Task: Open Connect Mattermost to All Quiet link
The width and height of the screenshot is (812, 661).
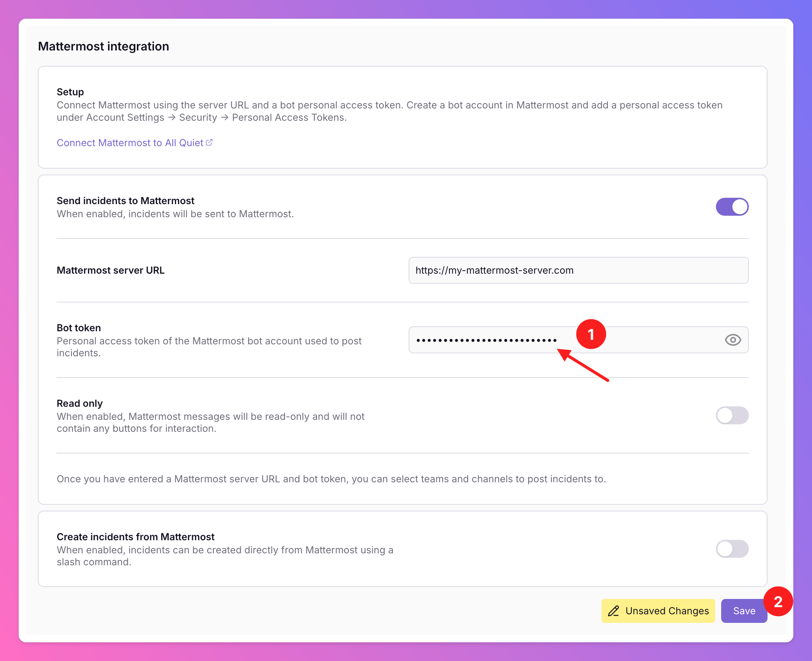Action: [130, 143]
